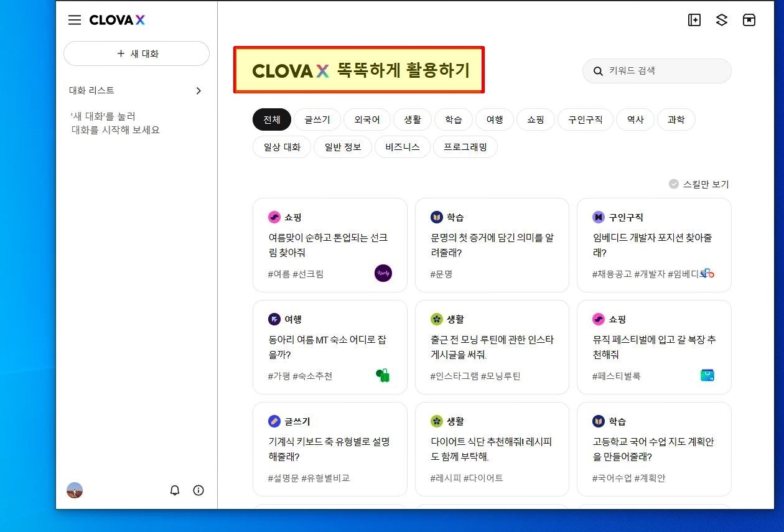Click the #설명문 #유형별비교 hashtags
Image resolution: width=784 pixels, height=532 pixels.
click(309, 478)
